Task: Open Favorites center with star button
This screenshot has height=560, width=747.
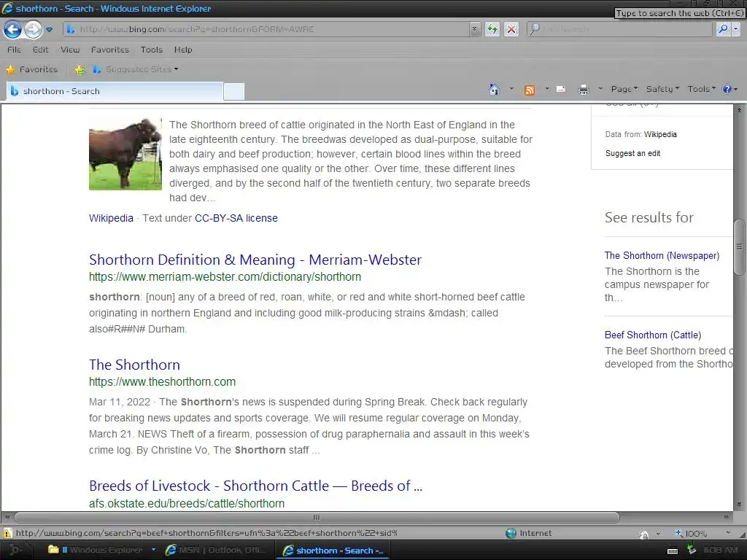Action: coord(31,69)
